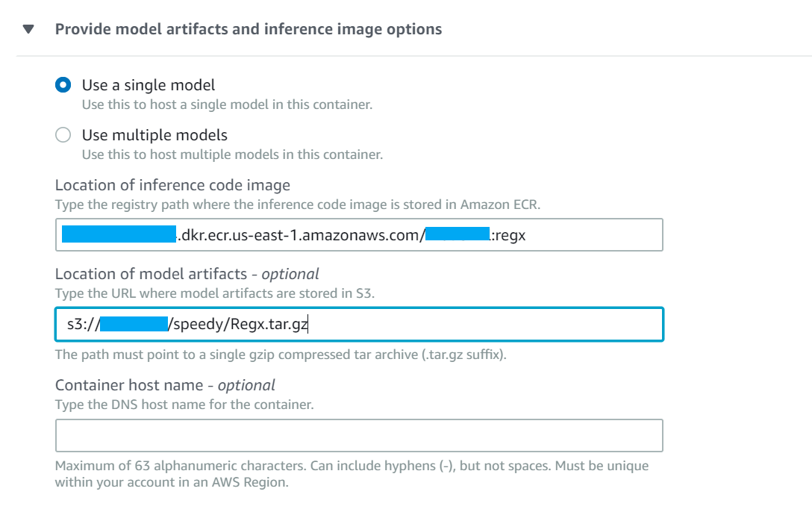Place cursor on 'Regx.tar.gz' in artifacts field
Image resolution: width=812 pixels, height=515 pixels.
(x=269, y=325)
